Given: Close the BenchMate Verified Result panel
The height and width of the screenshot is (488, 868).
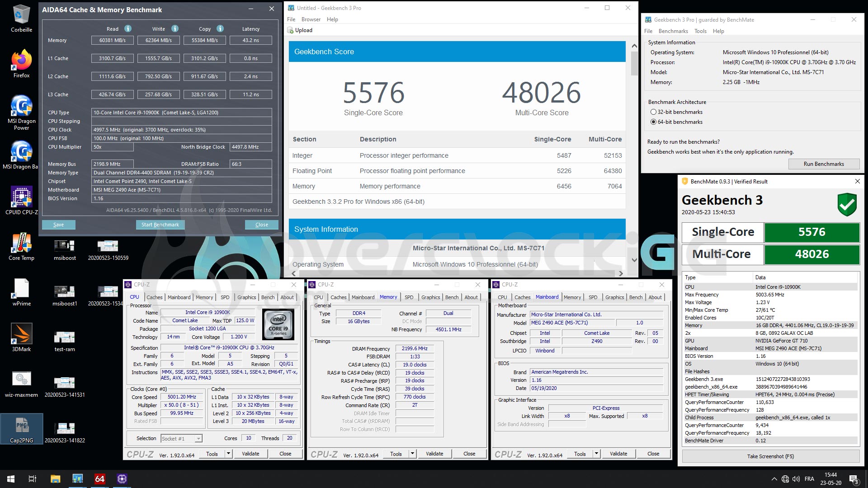Looking at the screenshot, I should (x=858, y=181).
